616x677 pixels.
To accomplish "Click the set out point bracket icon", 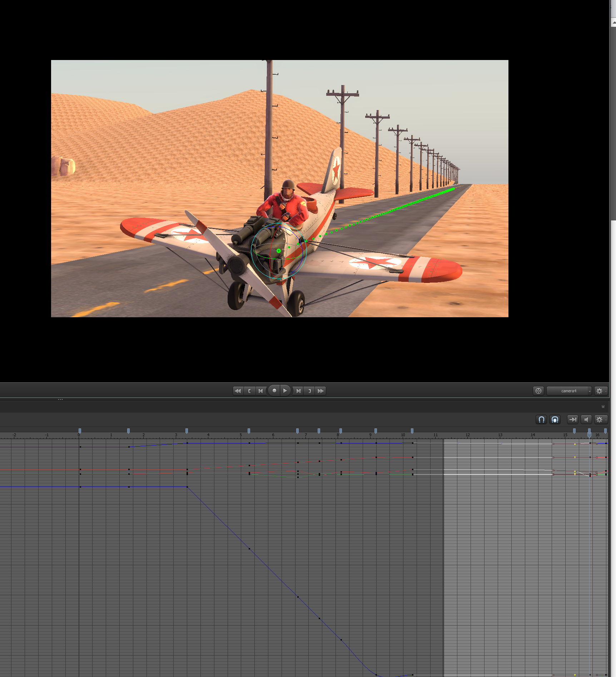I will coord(309,390).
